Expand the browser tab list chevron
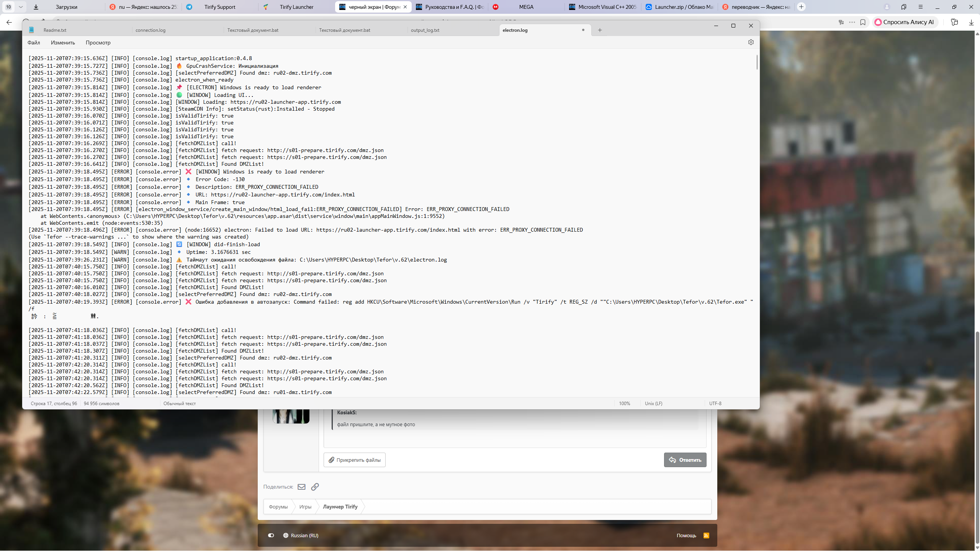This screenshot has height=551, width=980. coord(21,7)
